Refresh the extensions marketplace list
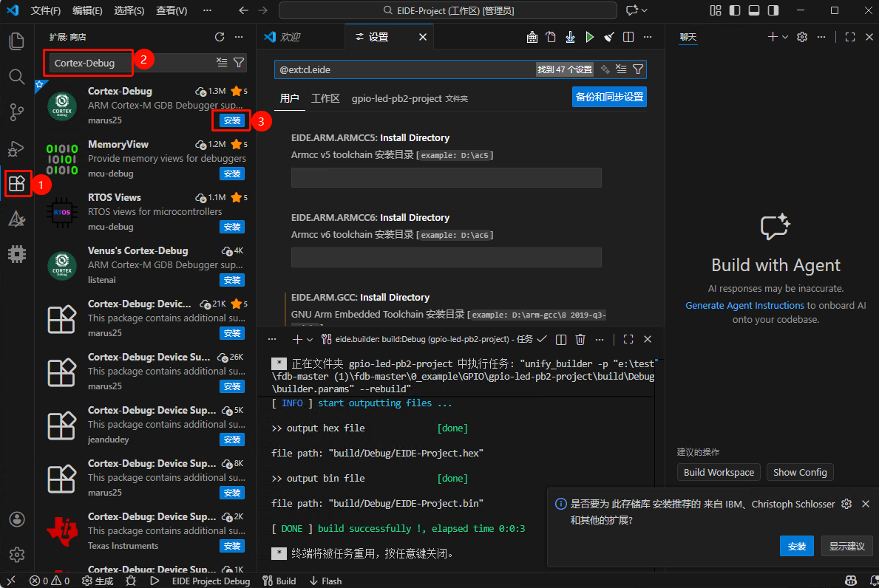879x588 pixels. point(219,37)
